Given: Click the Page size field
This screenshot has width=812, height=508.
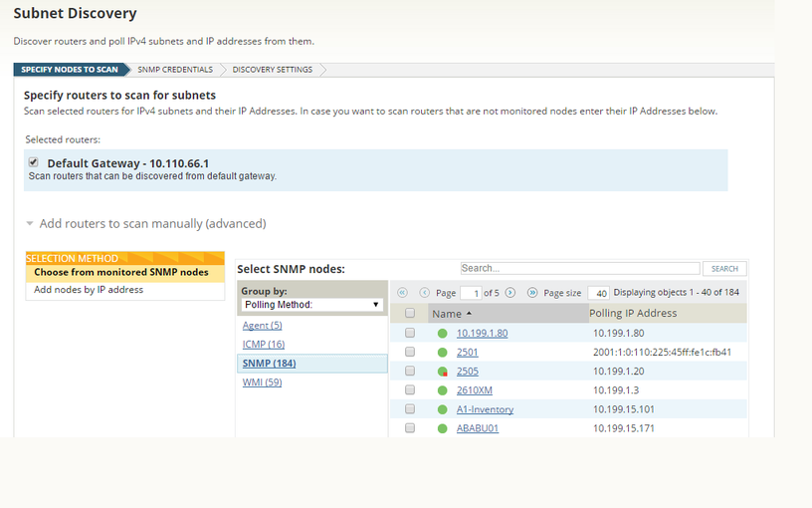Looking at the screenshot, I should tap(599, 294).
